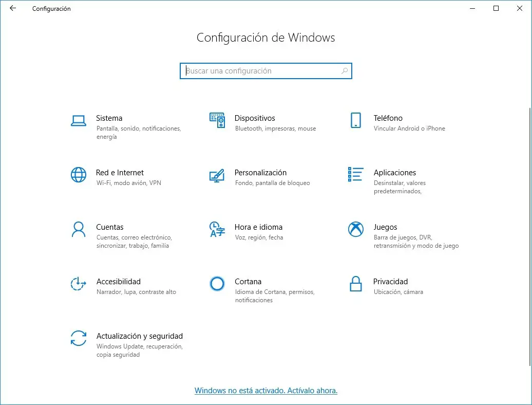Click 'Fondo, pantalla de bloqueo' text
This screenshot has width=532, height=405.
tap(273, 183)
